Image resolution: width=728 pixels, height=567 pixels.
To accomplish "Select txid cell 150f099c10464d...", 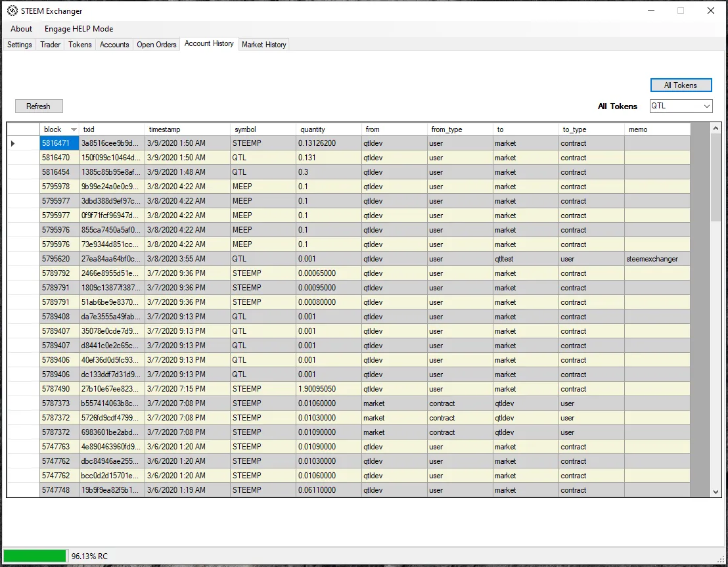I will point(112,158).
